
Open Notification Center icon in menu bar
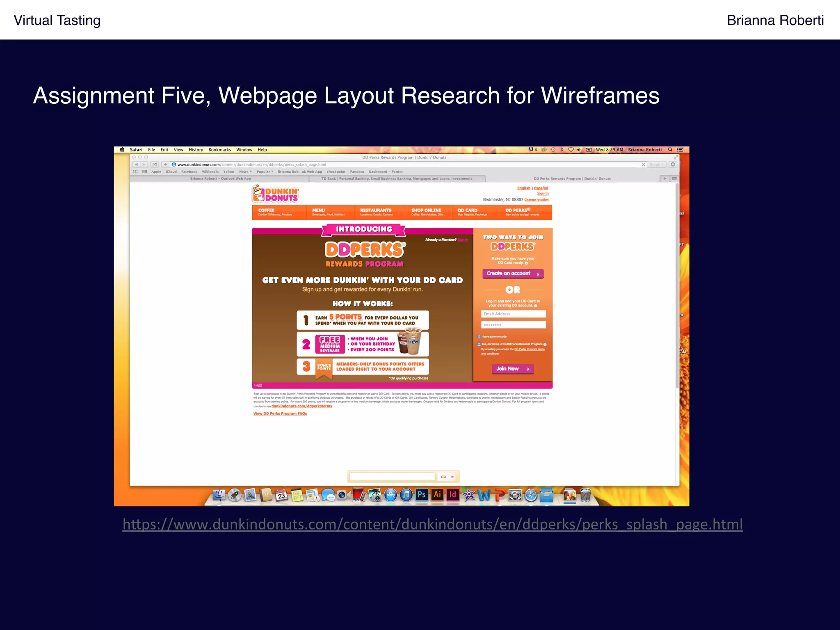pos(680,150)
